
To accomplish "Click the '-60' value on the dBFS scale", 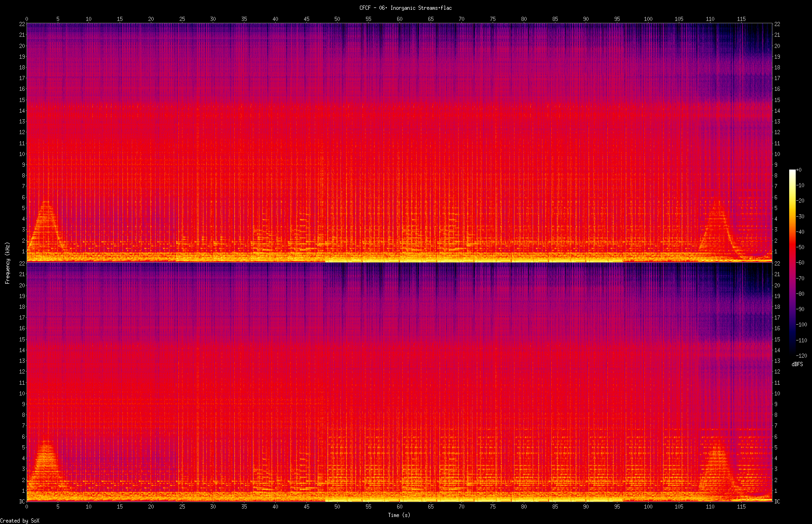I will tap(800, 263).
